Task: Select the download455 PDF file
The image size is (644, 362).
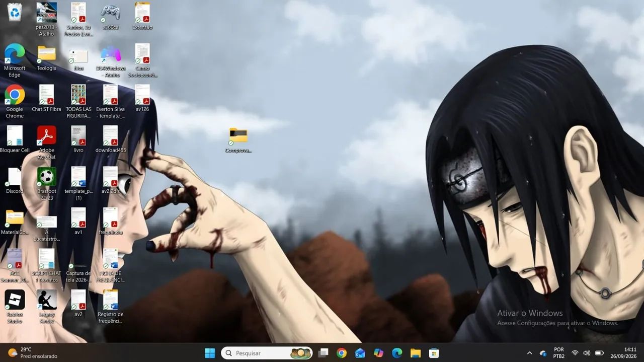Action: (110, 139)
